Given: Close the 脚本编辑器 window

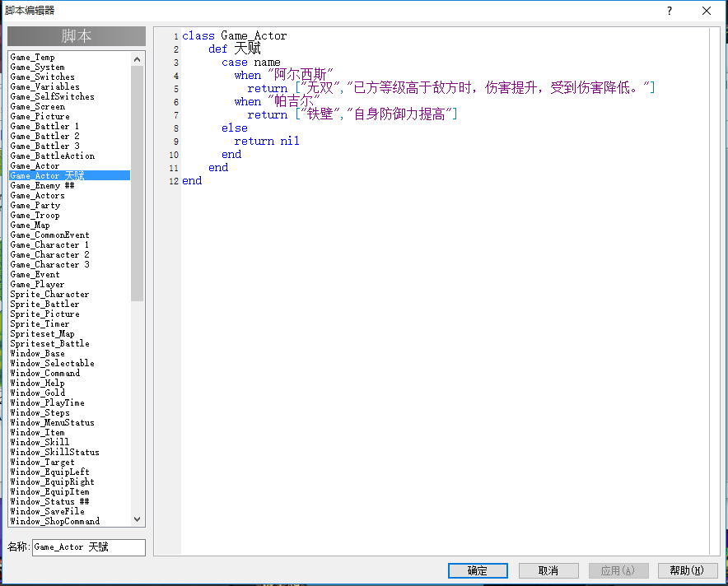Looking at the screenshot, I should 707,11.
